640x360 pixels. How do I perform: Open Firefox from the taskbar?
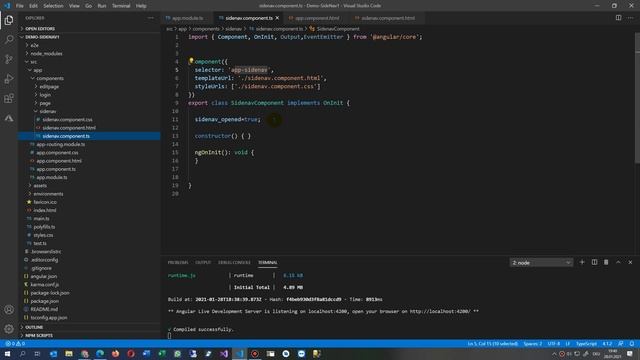(116, 353)
